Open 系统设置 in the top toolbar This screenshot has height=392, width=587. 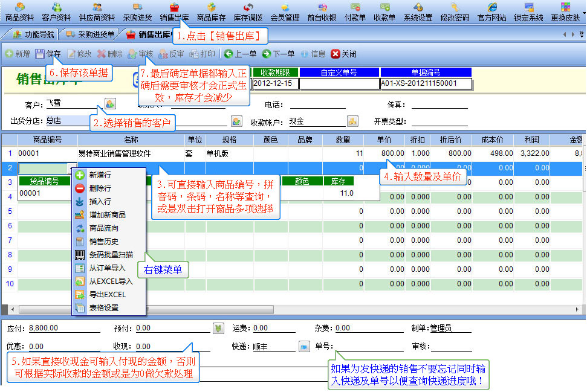pos(418,12)
